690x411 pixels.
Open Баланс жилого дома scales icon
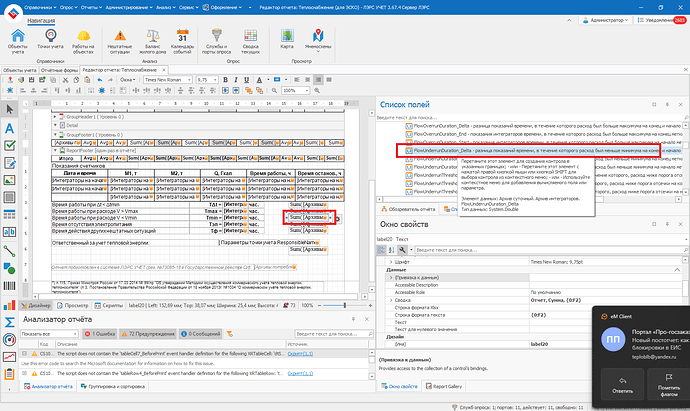pyautogui.click(x=153, y=42)
